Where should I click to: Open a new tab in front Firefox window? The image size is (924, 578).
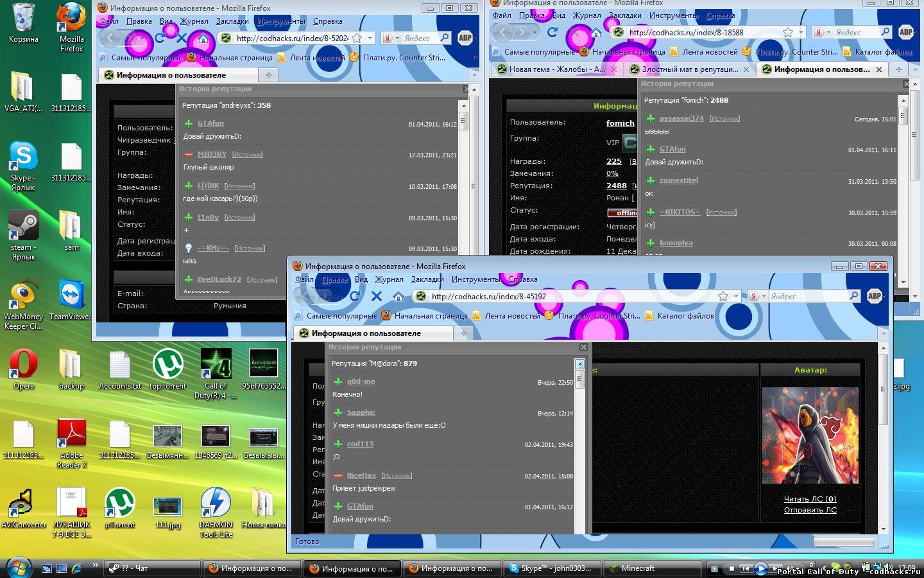[x=463, y=333]
